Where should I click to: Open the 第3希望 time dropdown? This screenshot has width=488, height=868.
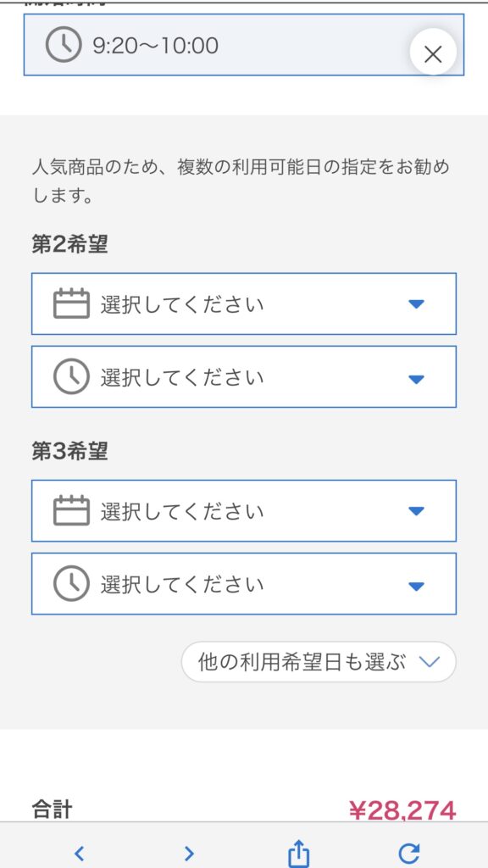click(x=244, y=584)
